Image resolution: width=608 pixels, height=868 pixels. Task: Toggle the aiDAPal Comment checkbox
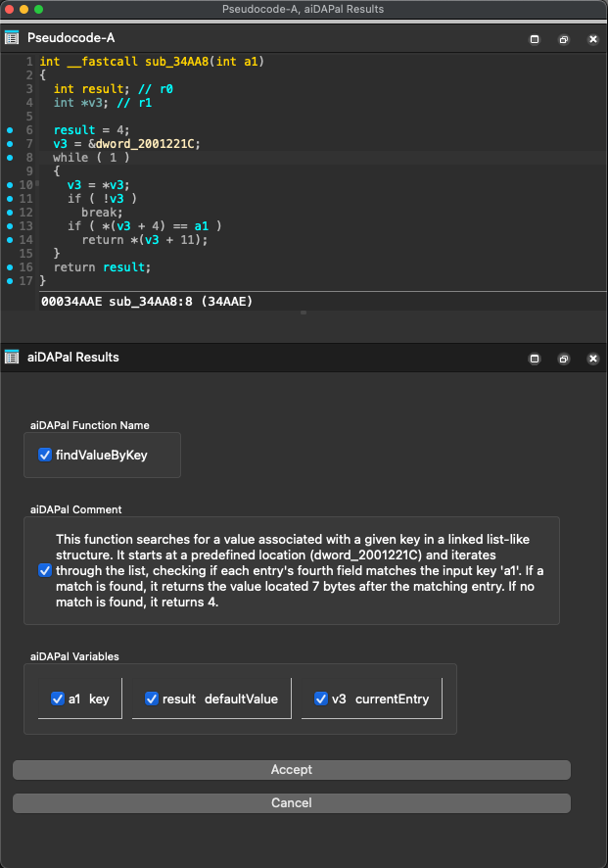(x=44, y=570)
